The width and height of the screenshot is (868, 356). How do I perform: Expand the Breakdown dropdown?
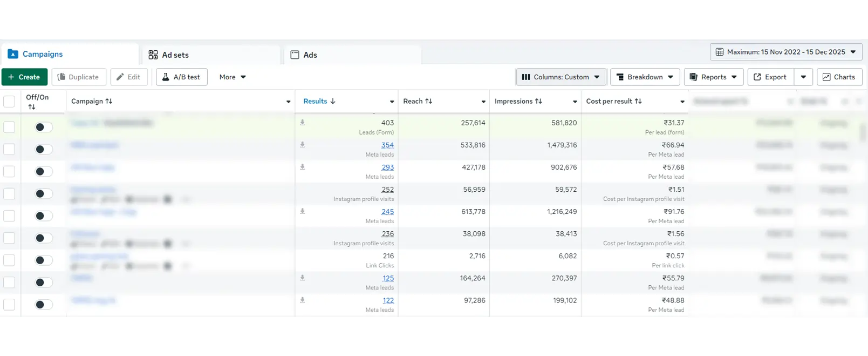[x=645, y=77]
